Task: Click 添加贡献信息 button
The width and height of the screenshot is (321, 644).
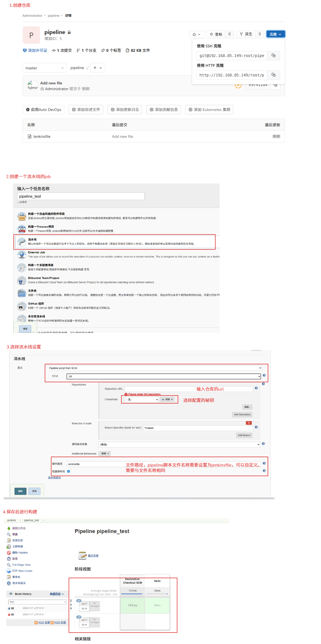Action: [164, 110]
